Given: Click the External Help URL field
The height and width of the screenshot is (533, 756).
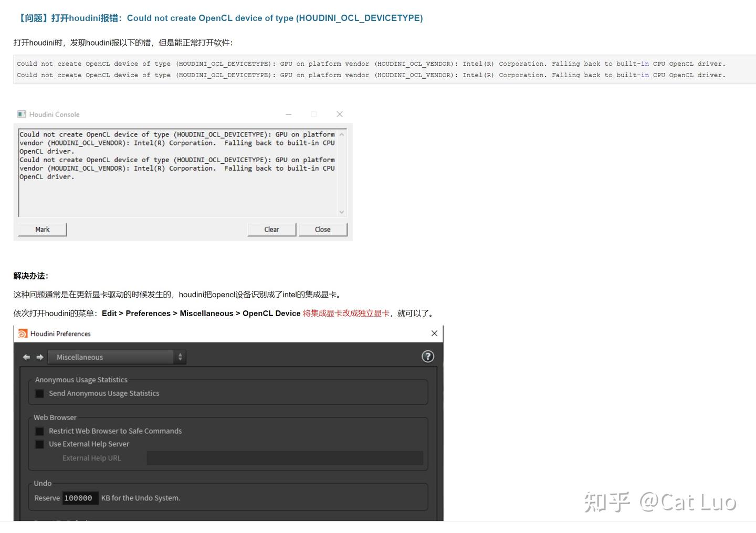Looking at the screenshot, I should pyautogui.click(x=285, y=458).
